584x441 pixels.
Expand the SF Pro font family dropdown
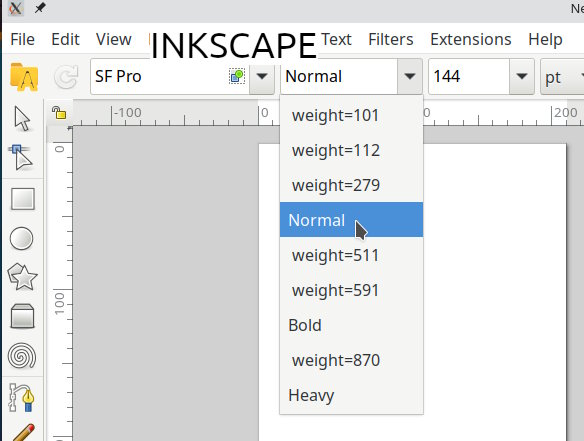tap(262, 76)
